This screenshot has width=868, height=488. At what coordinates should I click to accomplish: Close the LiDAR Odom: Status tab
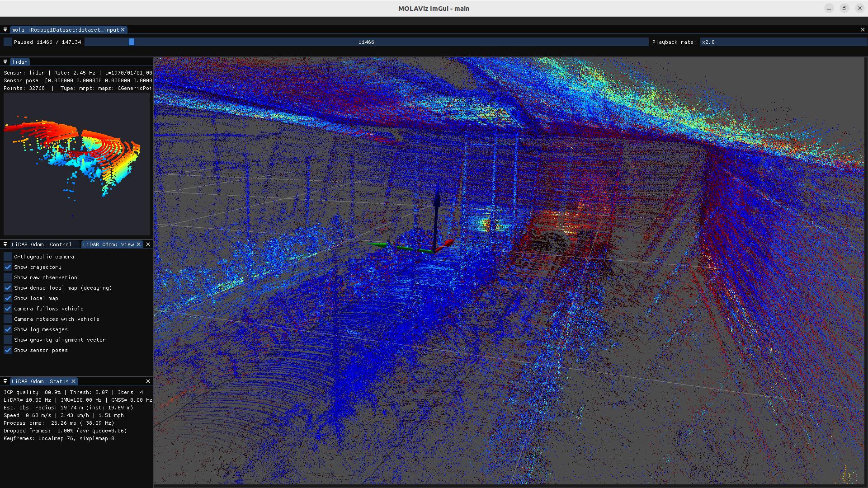coord(74,381)
